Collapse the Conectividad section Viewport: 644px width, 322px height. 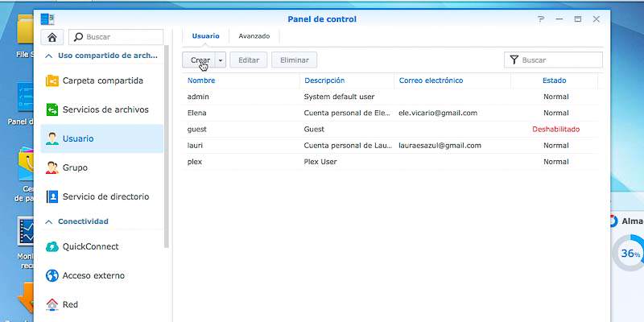49,222
